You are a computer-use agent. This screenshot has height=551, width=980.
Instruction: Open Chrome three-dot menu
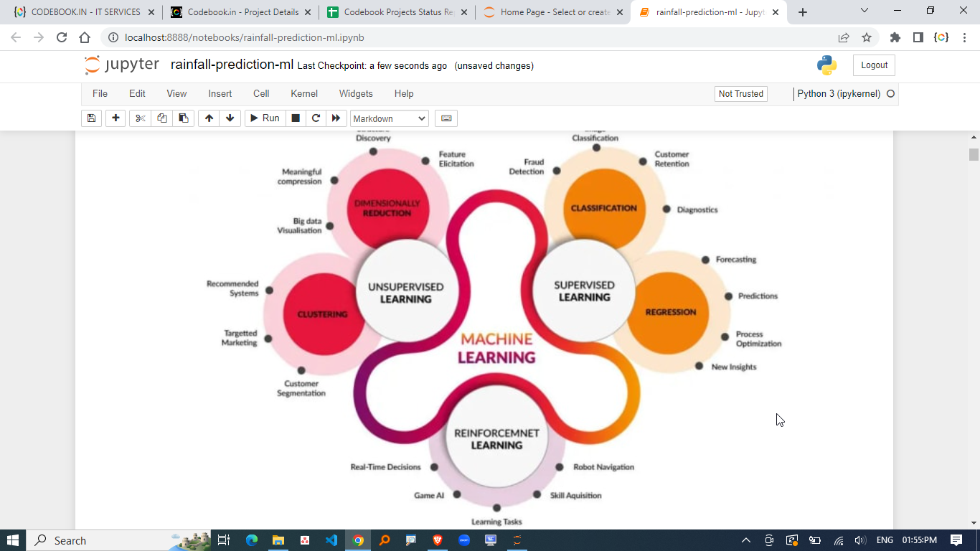(x=963, y=37)
